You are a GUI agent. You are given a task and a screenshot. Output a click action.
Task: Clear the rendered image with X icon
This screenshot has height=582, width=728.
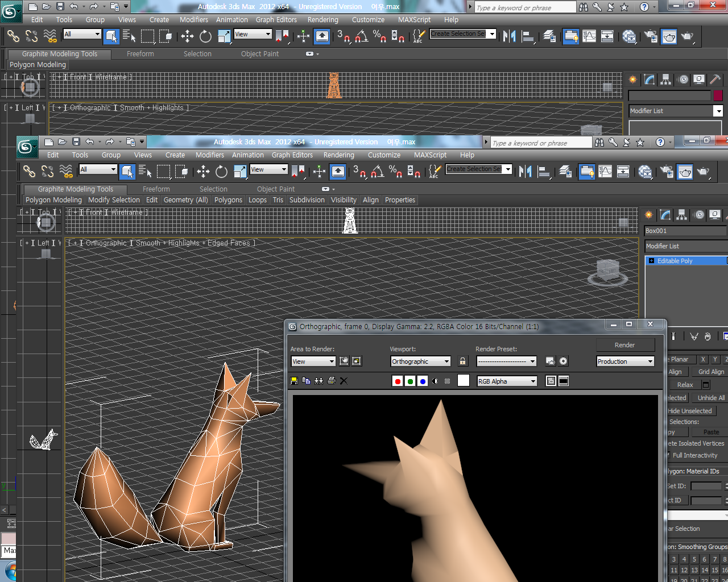(344, 381)
